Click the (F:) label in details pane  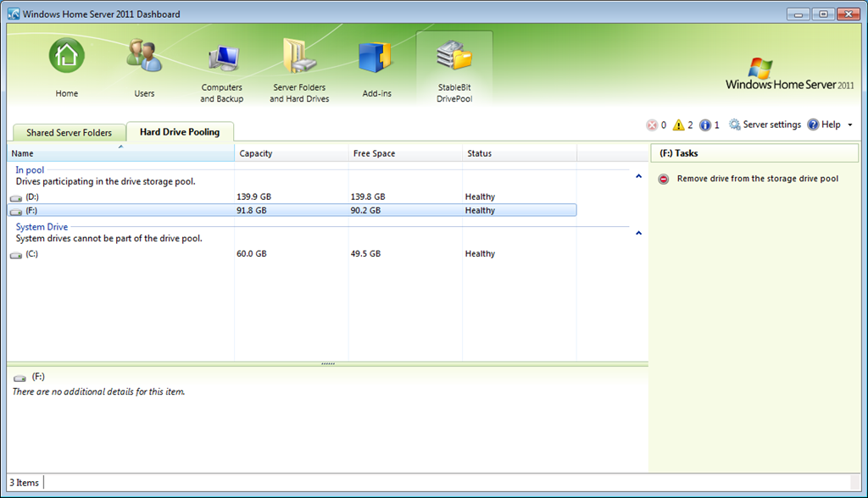tap(38, 377)
